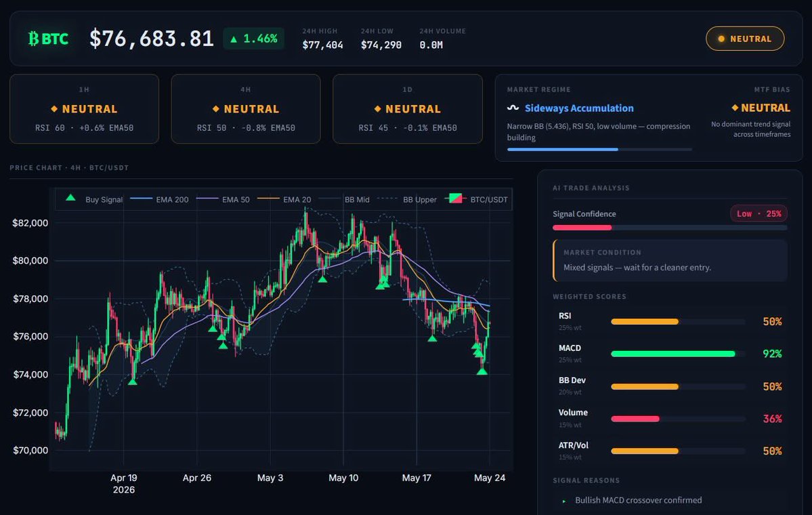Click the Bullish MACD crossover arrow bullet

pyautogui.click(x=564, y=501)
